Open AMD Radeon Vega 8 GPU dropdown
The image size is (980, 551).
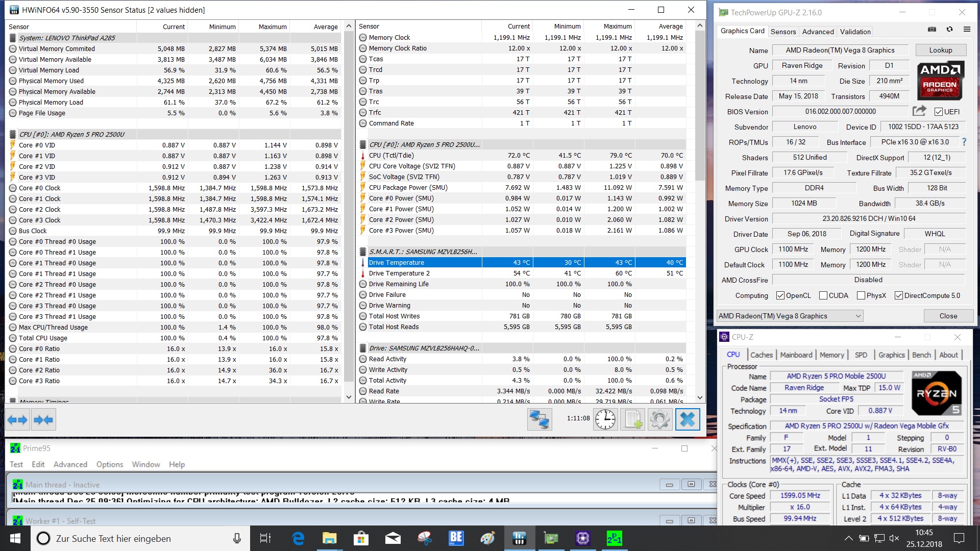click(790, 316)
